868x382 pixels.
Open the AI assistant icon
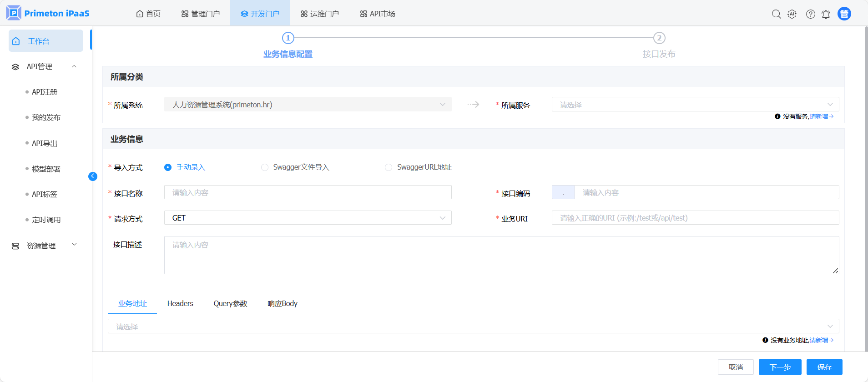[x=792, y=14]
